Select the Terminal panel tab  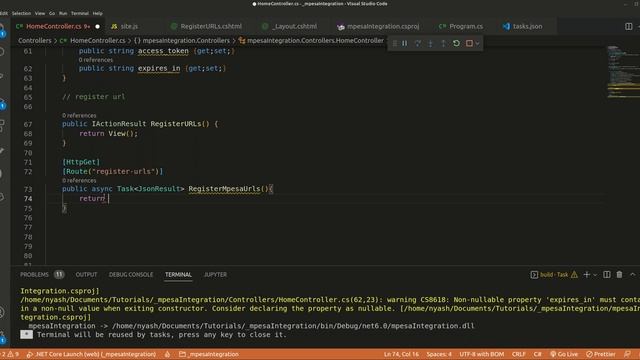click(178, 275)
